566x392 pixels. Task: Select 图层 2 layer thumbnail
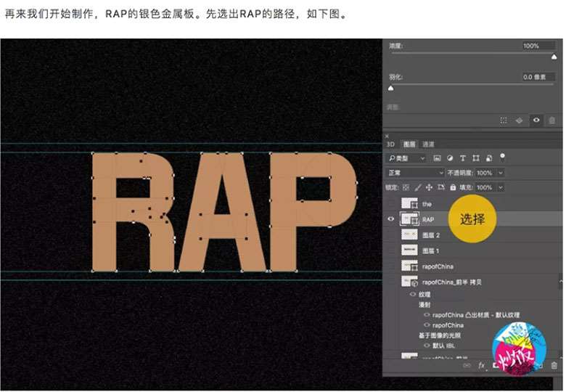[409, 235]
